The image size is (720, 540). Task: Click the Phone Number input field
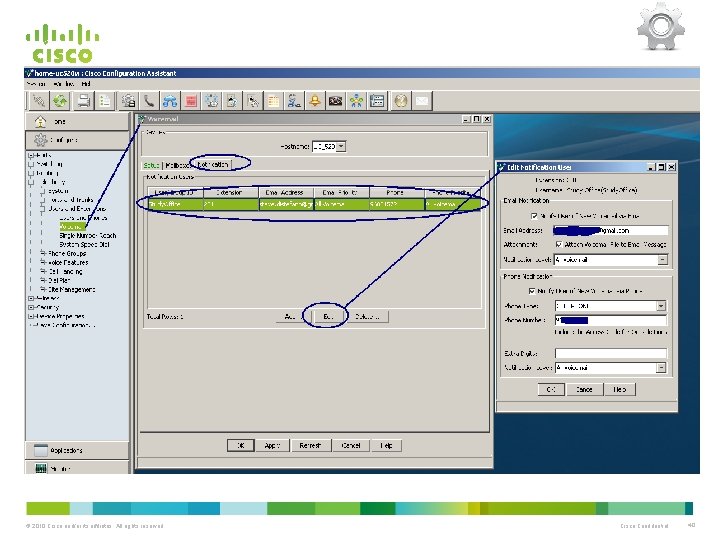(x=611, y=320)
